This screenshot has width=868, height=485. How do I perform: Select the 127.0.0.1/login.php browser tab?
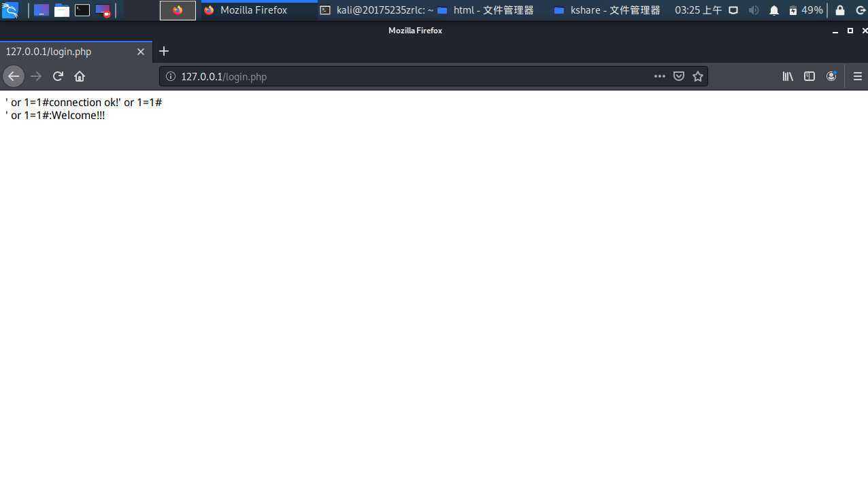tap(76, 52)
